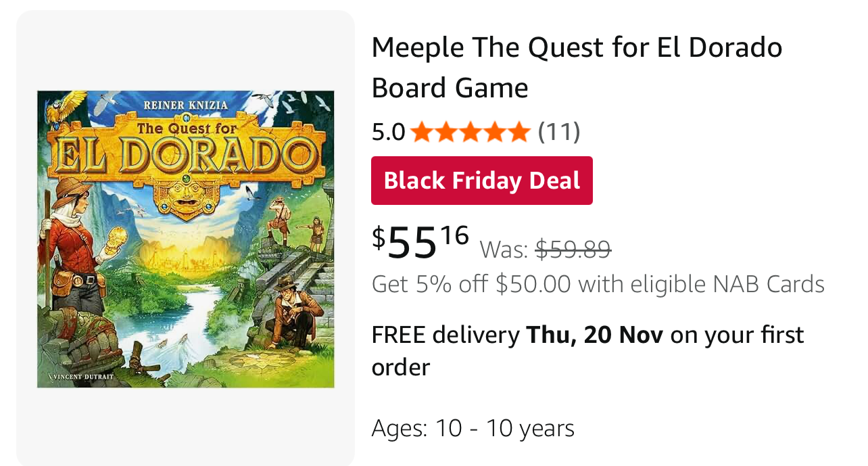
Task: Click the 5.0 rating number
Action: point(388,132)
